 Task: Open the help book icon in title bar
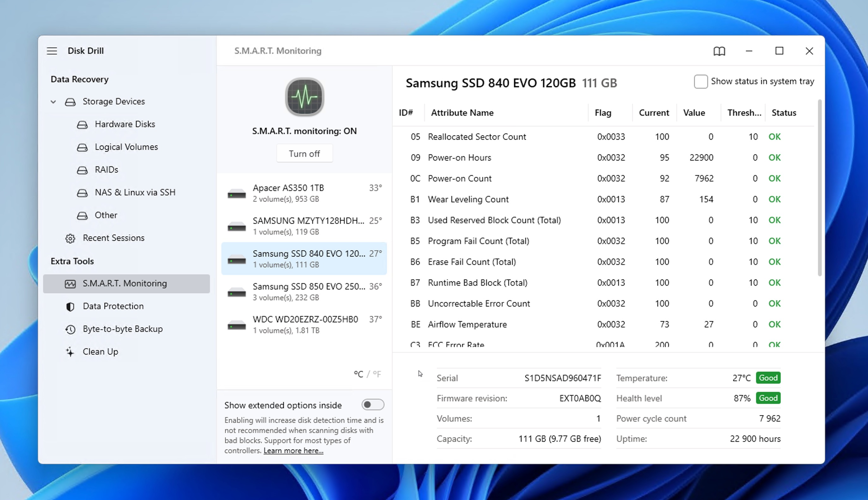[719, 51]
